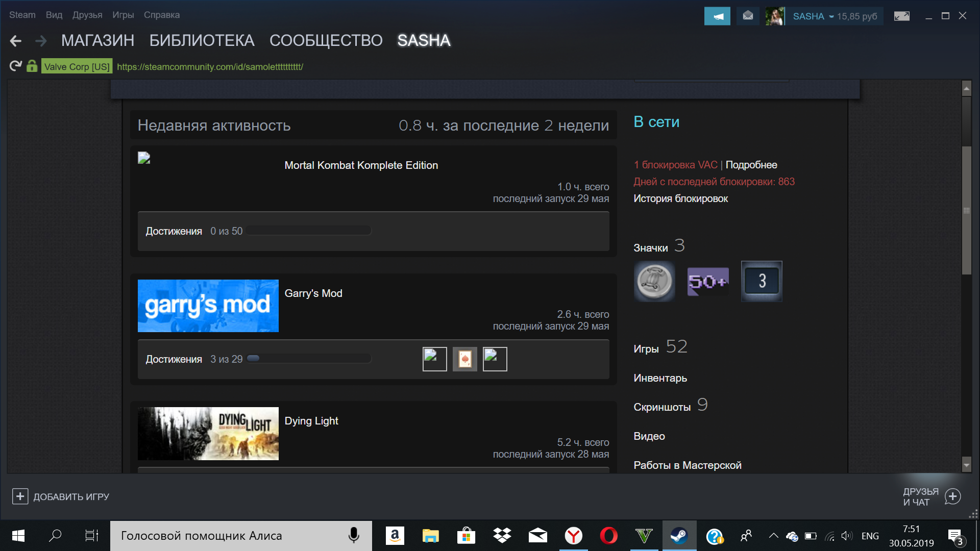Click the Steam announcements megaphone icon
The height and width of the screenshot is (551, 980).
point(717,16)
